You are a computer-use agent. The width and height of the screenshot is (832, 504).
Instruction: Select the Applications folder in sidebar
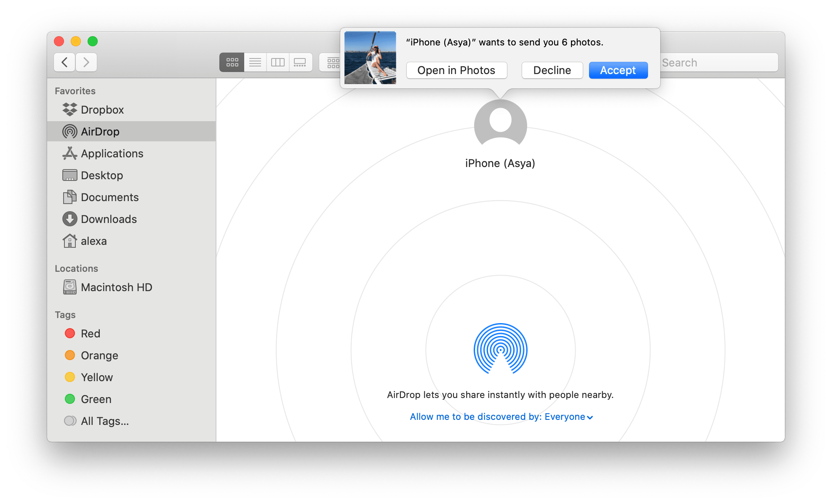[112, 153]
